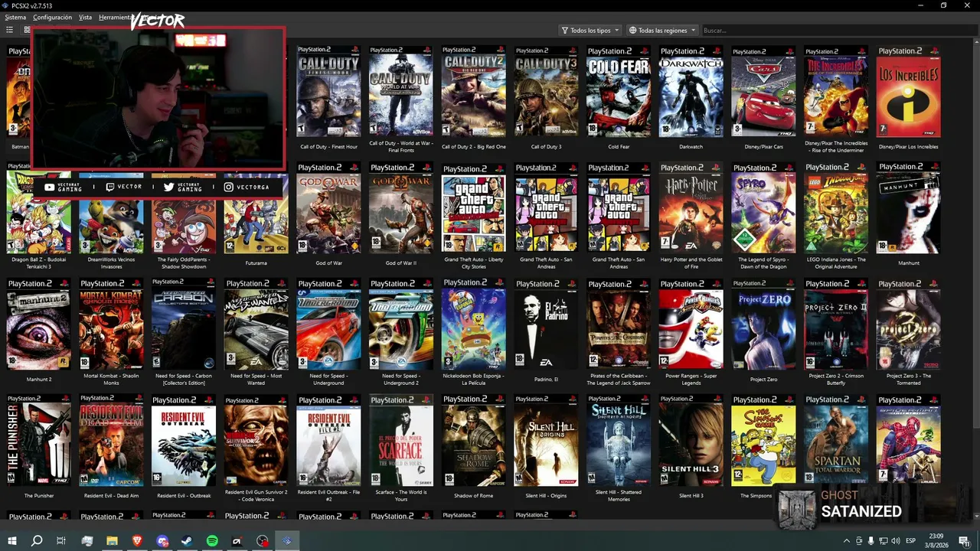Open the Sistema menu
980x551 pixels.
15,17
